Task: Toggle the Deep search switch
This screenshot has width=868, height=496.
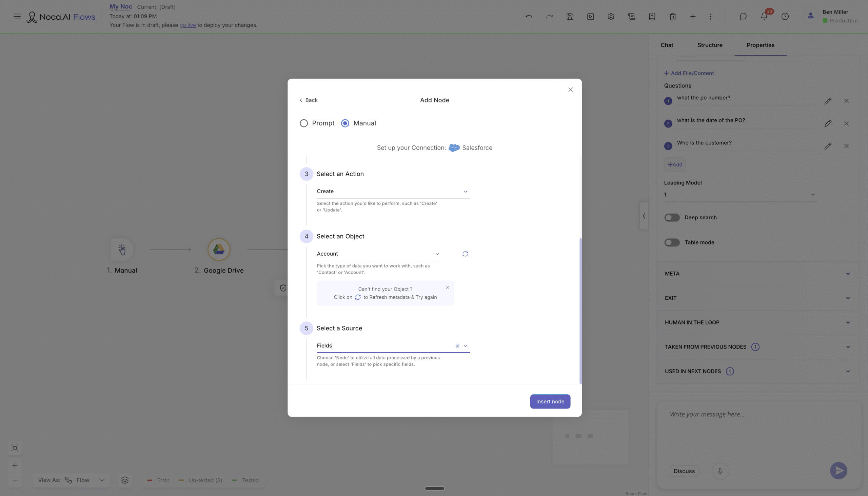Action: [x=672, y=217]
